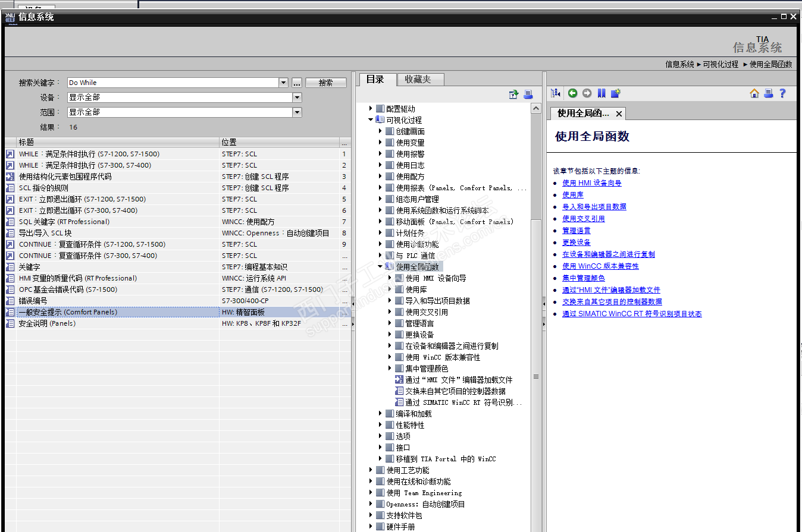Image resolution: width=802 pixels, height=532 pixels.
Task: Click the Home icon in help toolbar
Action: click(x=754, y=93)
